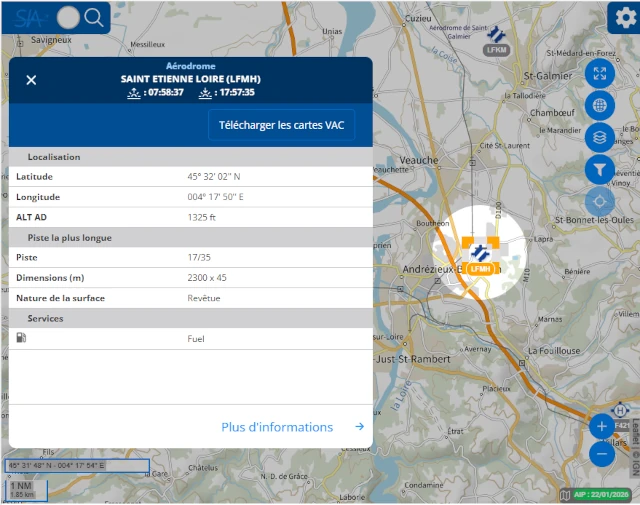Click the NM scale bar
Viewport: 640px width, 505px height.
click(21, 490)
